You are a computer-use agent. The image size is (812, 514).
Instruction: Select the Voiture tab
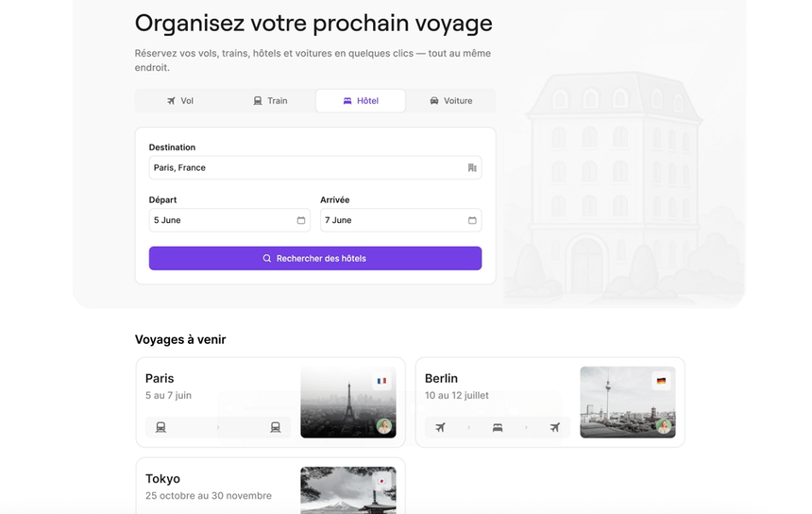tap(450, 101)
